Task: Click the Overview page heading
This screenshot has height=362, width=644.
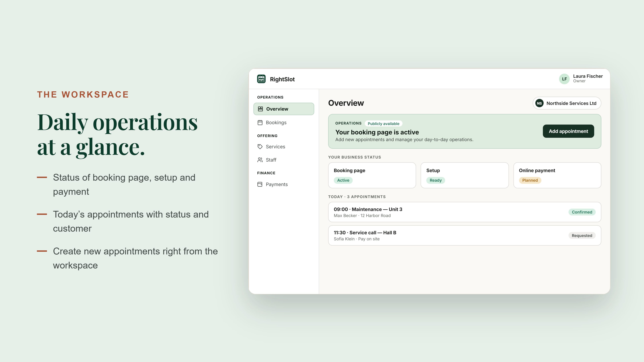Action: tap(346, 103)
